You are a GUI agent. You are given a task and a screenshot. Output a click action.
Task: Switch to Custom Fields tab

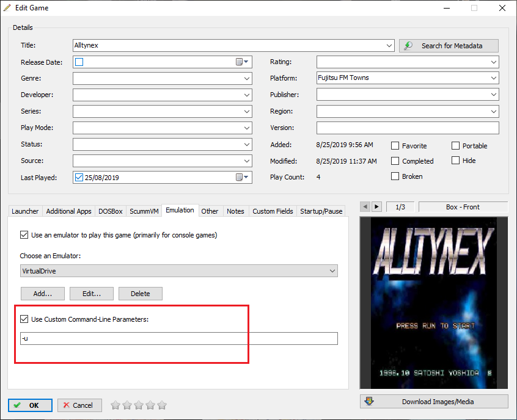click(273, 211)
